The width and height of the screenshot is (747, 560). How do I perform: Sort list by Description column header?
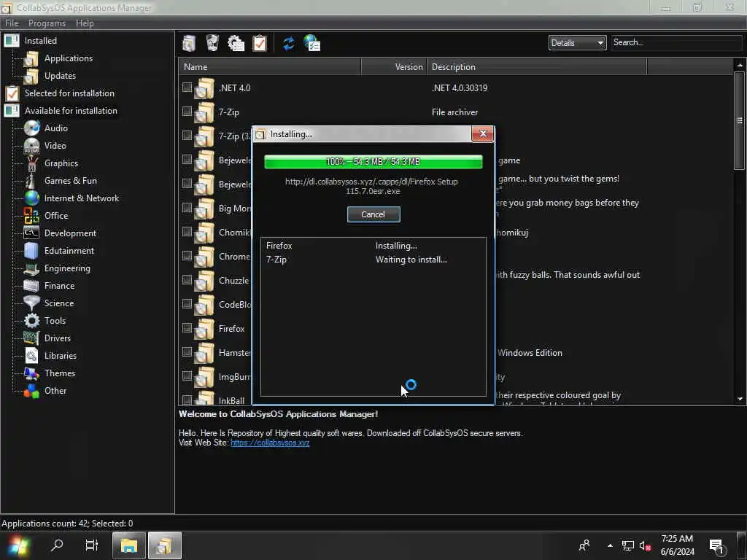click(536, 66)
